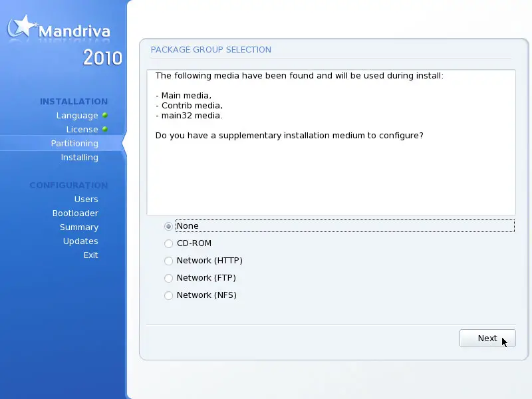The image size is (532, 399).
Task: Click the PACKAGE GROUP SELECTION heading
Action: 211,50
